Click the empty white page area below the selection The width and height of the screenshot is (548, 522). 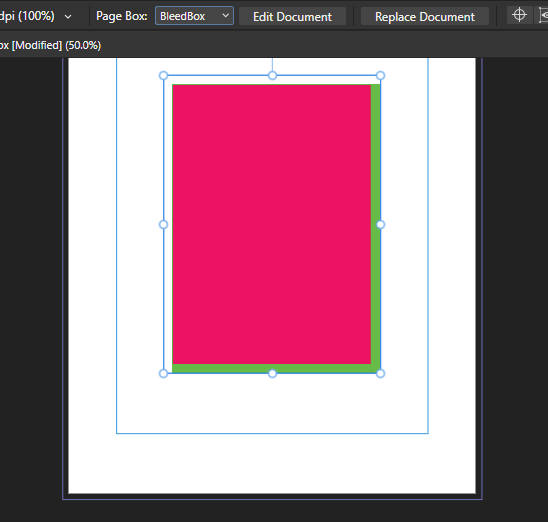(272, 463)
